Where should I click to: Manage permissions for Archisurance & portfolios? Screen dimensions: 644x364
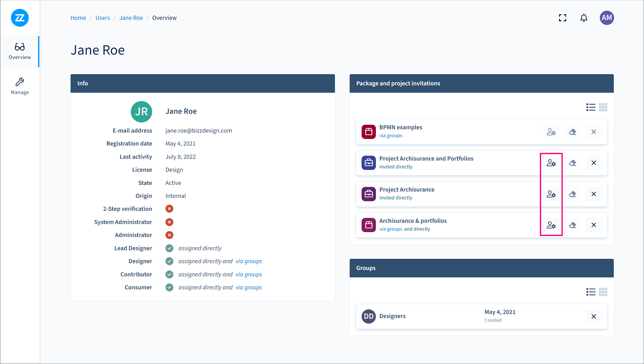point(551,225)
